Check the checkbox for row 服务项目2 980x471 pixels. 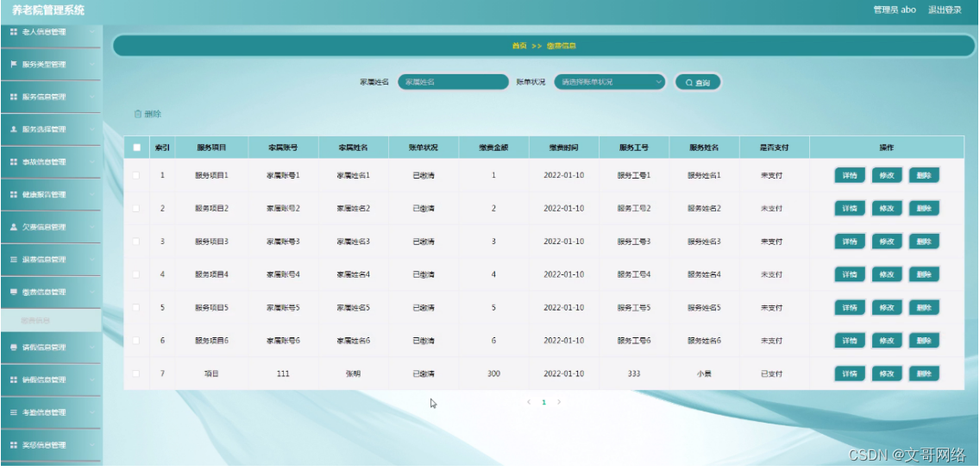136,208
